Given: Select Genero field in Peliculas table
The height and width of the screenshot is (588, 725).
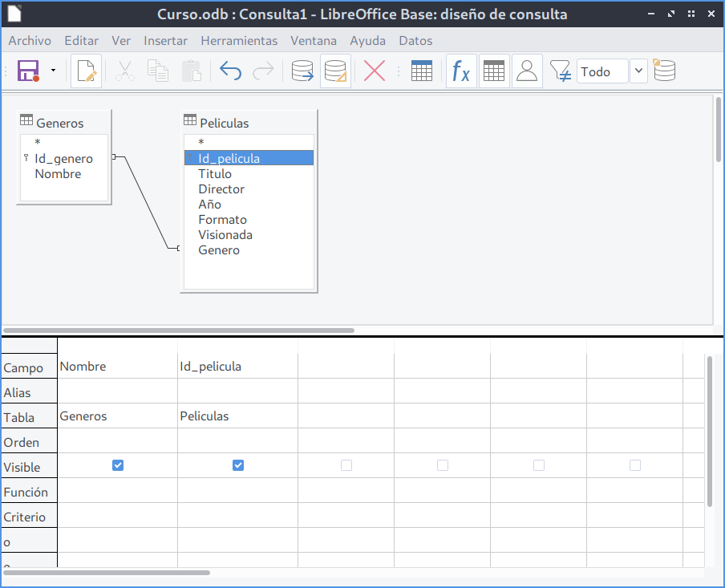Looking at the screenshot, I should (x=249, y=250).
